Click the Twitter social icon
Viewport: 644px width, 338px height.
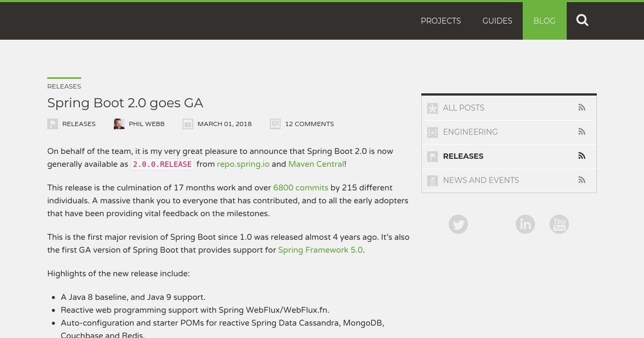[458, 224]
